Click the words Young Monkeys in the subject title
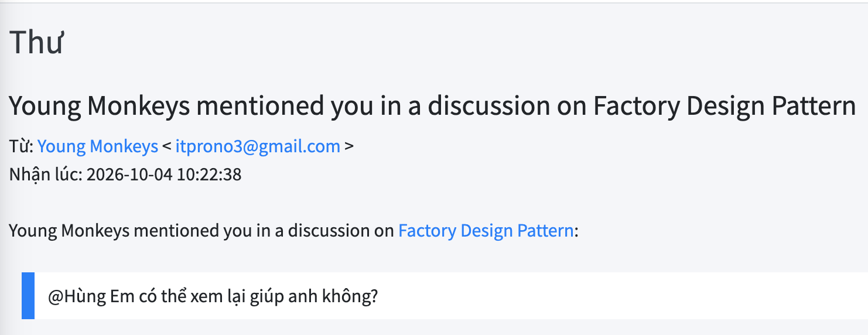Screen dimensions: 868x335 [100, 106]
